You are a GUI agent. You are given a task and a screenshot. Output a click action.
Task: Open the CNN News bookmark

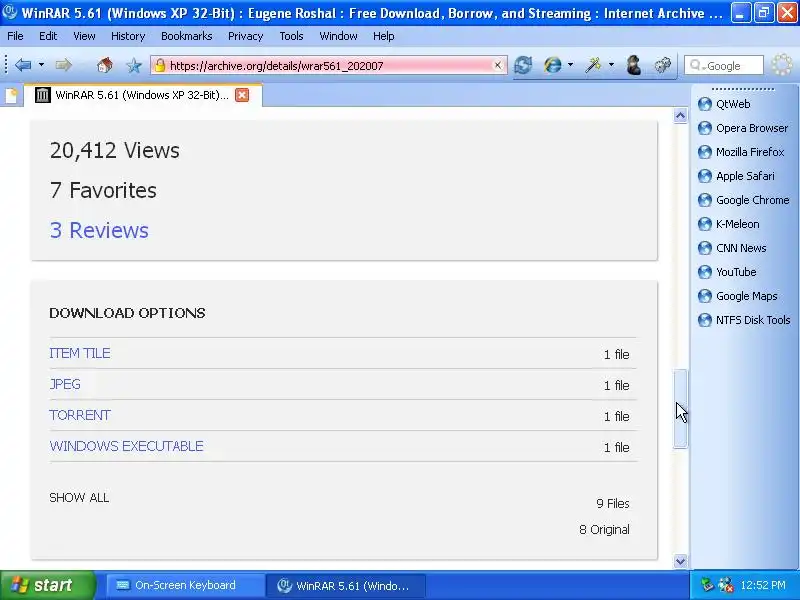tap(732, 248)
